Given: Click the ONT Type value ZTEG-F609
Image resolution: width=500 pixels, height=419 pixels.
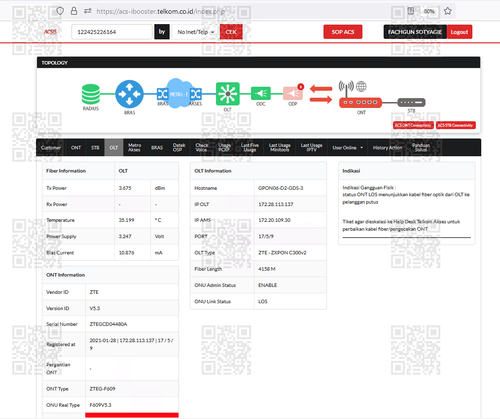Looking at the screenshot, I should (x=102, y=389).
